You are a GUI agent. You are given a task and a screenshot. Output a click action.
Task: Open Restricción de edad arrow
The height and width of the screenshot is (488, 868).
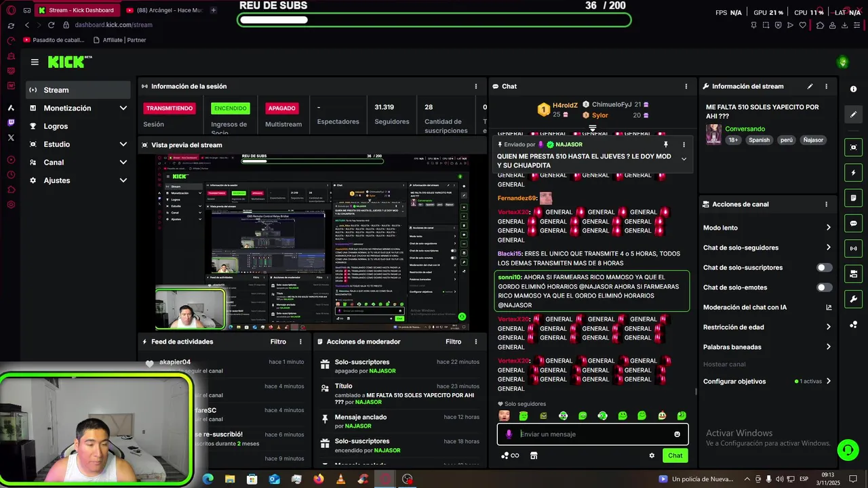828,327
